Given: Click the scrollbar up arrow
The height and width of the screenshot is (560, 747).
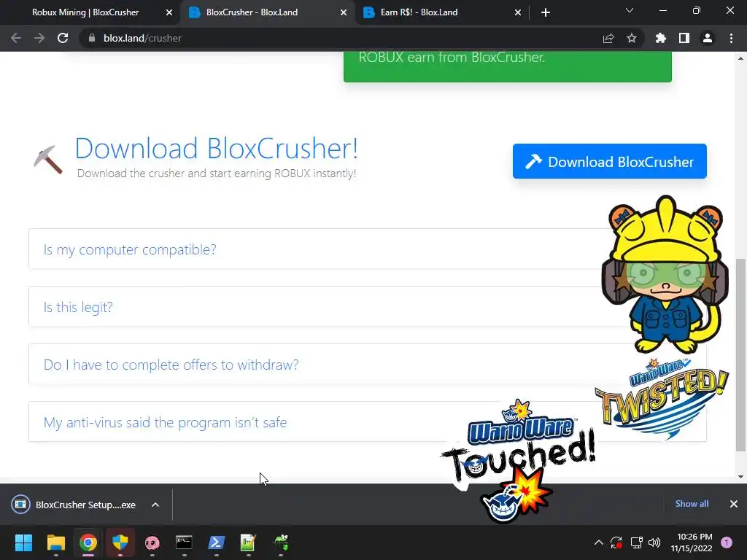Looking at the screenshot, I should pos(740,58).
